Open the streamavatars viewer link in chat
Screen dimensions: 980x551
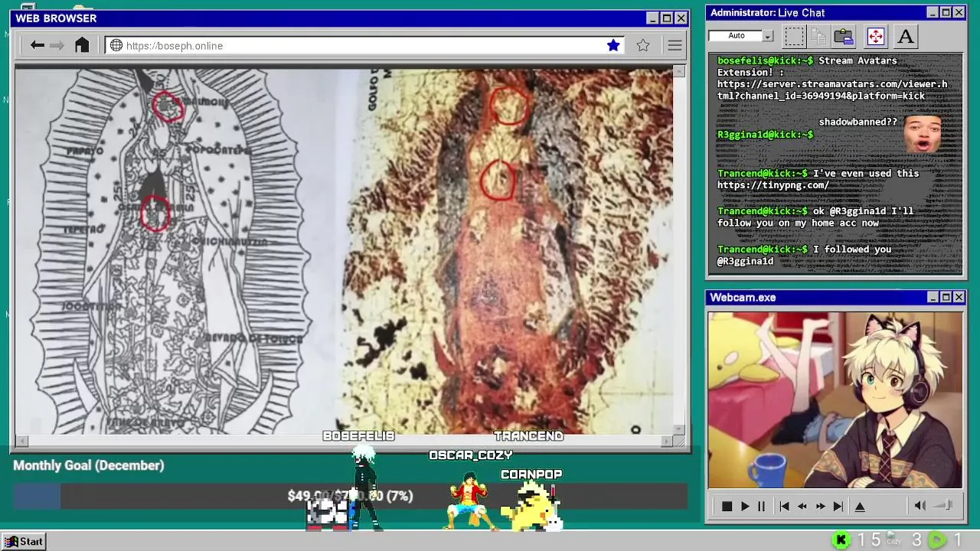point(831,90)
